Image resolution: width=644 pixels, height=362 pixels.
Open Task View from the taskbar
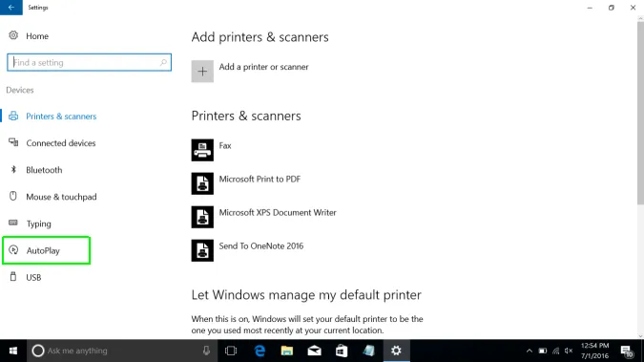231,351
